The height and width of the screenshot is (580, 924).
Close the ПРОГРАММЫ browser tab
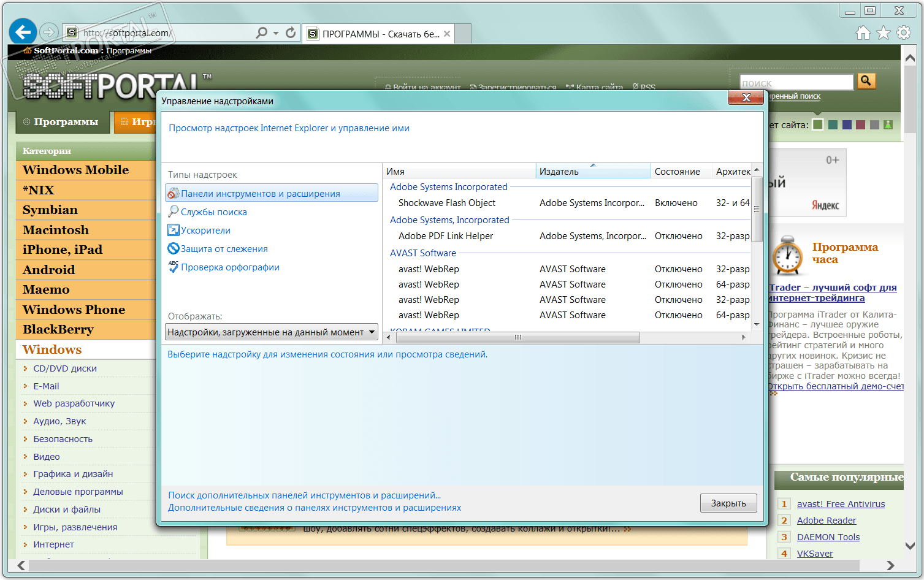(447, 34)
